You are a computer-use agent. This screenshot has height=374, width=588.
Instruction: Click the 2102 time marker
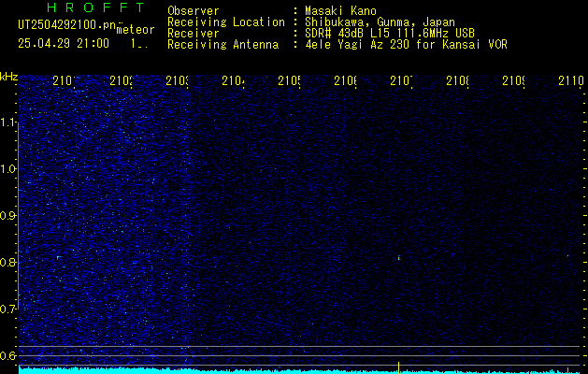tap(121, 80)
